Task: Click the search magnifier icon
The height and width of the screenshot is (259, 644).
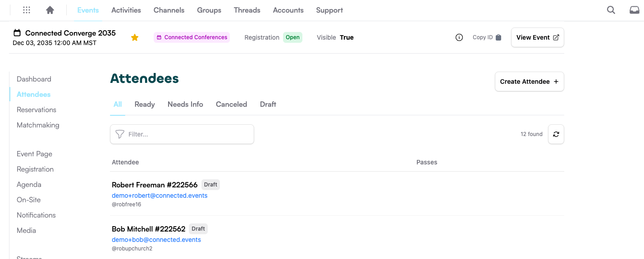Action: point(611,10)
